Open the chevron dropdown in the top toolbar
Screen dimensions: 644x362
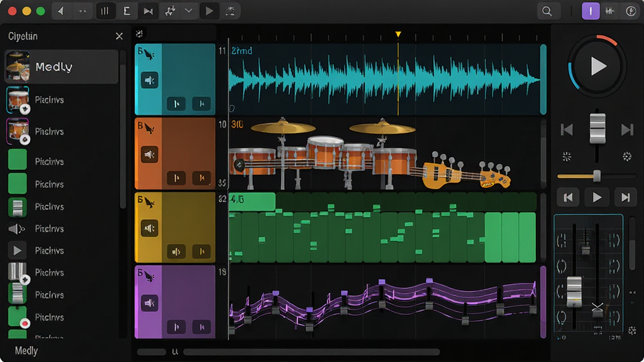tap(189, 11)
